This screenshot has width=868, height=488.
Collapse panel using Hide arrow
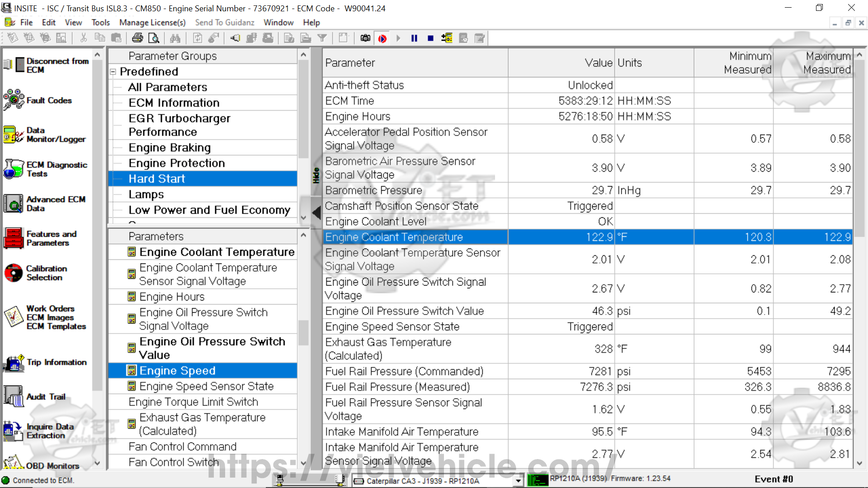[316, 212]
